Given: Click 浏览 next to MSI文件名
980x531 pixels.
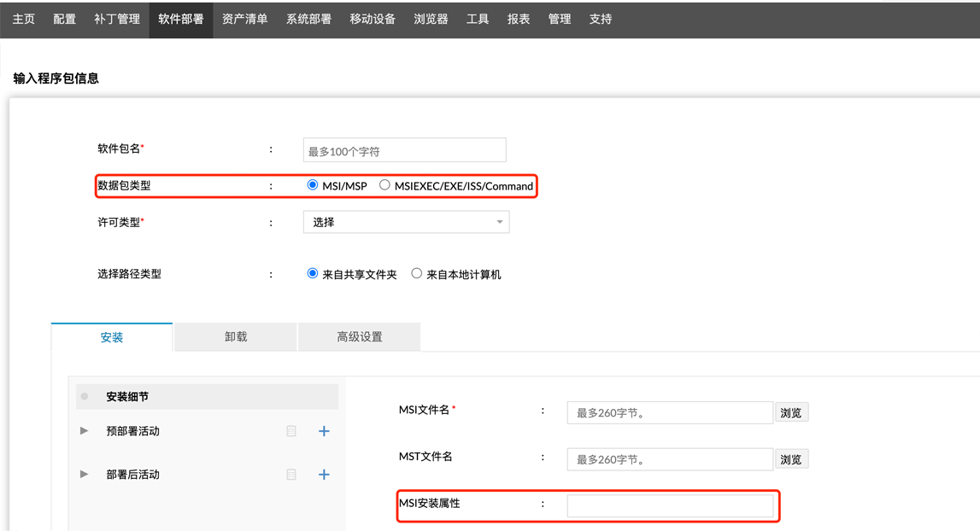Looking at the screenshot, I should pyautogui.click(x=791, y=413).
